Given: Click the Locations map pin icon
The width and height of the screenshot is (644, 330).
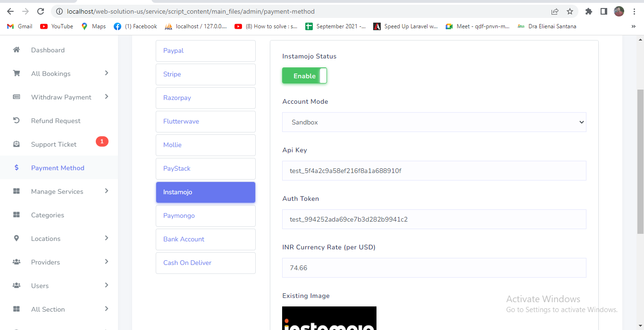Looking at the screenshot, I should point(17,239).
